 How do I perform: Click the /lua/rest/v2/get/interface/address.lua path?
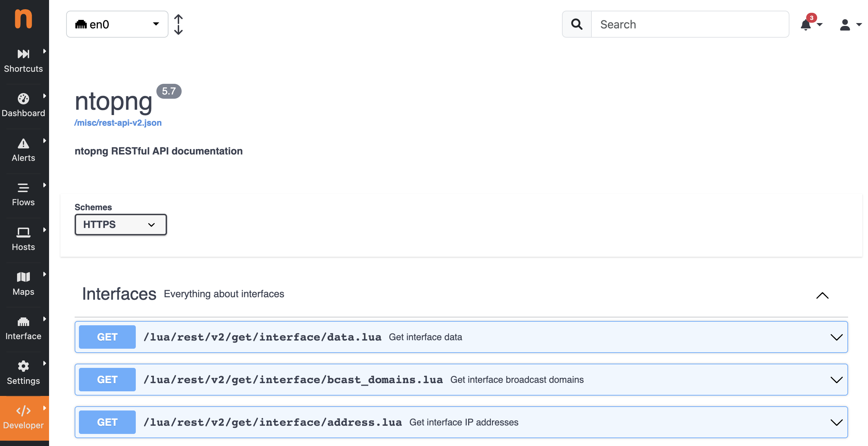click(273, 422)
